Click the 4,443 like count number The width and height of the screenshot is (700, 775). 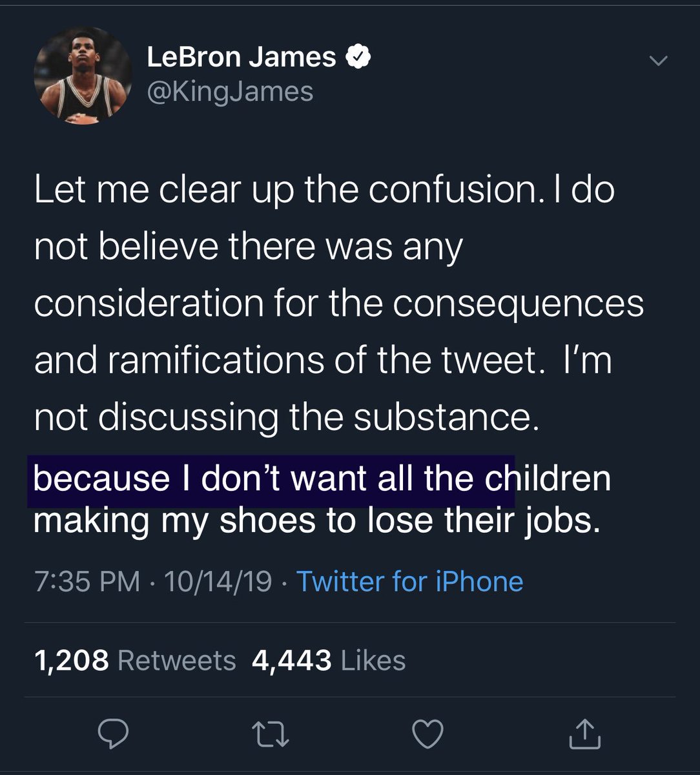point(291,660)
